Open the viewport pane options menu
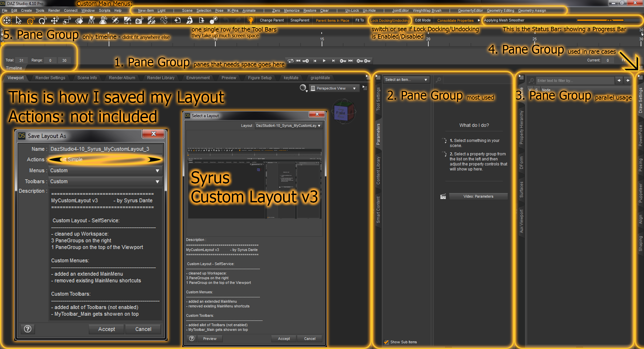The width and height of the screenshot is (644, 349). point(365,88)
